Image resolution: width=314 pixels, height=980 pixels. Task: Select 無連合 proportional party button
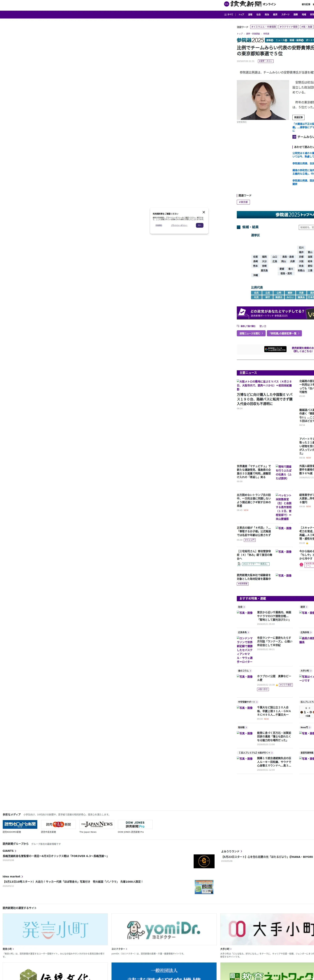(279, 297)
